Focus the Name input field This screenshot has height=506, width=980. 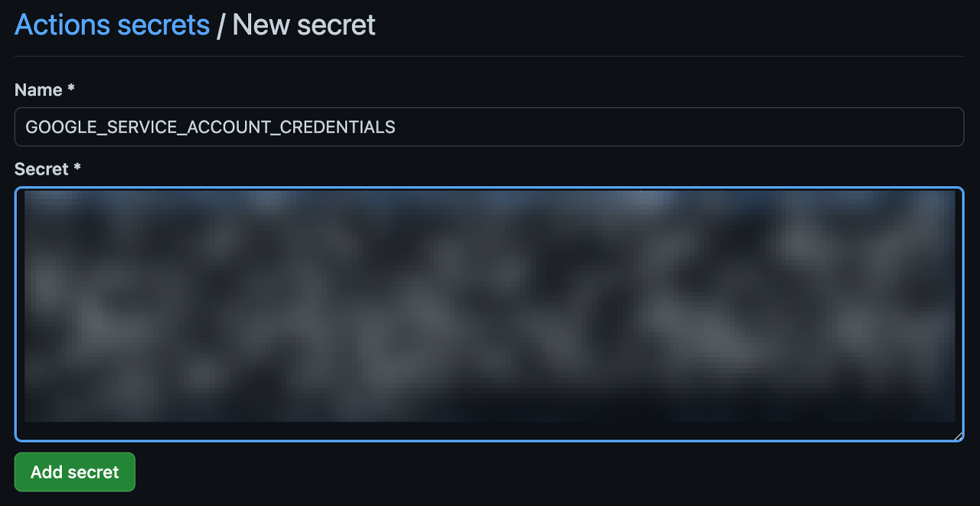point(489,127)
